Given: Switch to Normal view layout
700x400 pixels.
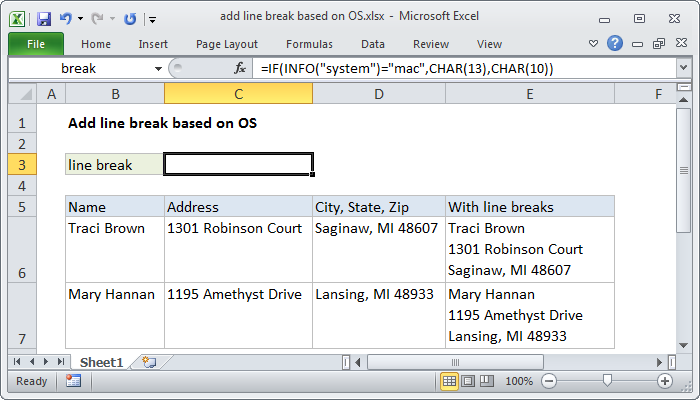Looking at the screenshot, I should [450, 381].
